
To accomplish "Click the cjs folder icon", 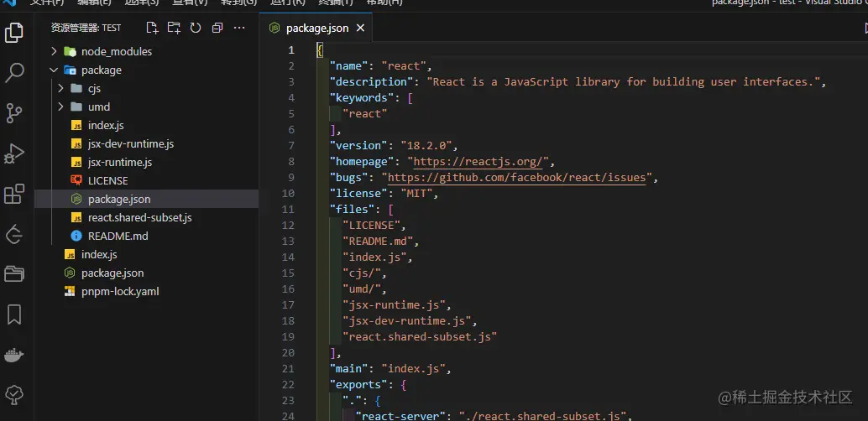I will pos(76,89).
